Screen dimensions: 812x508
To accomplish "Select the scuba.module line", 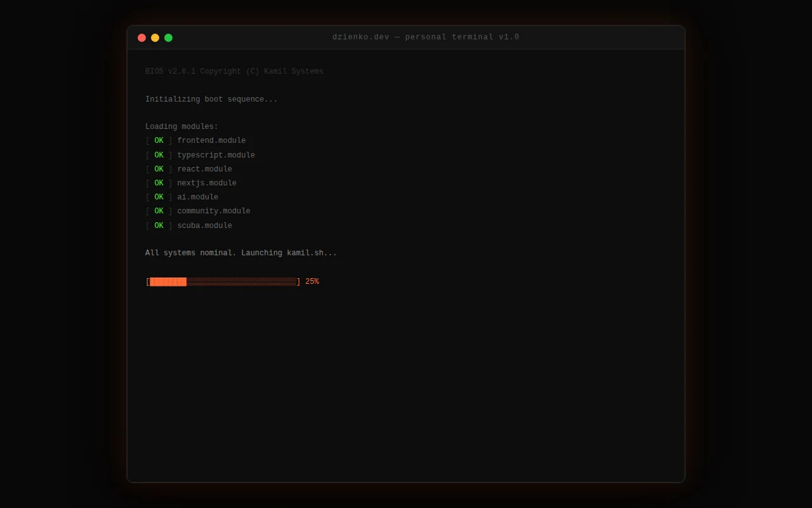I will 188,225.
